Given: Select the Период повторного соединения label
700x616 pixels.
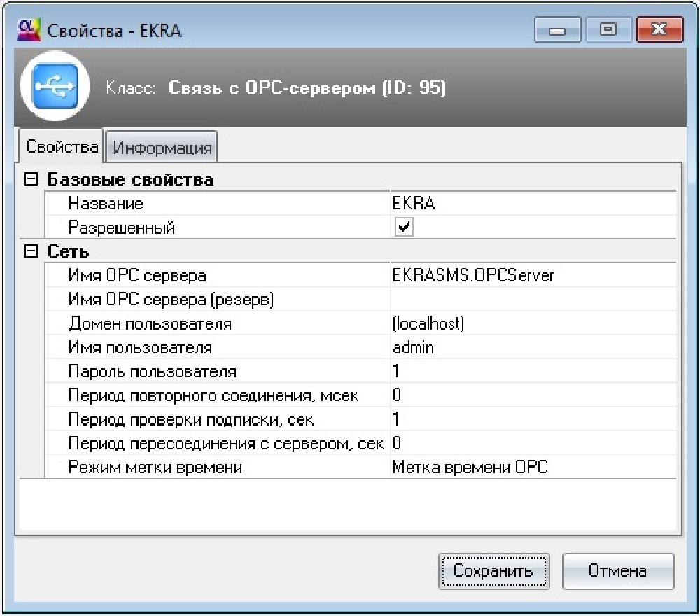Looking at the screenshot, I should (213, 396).
